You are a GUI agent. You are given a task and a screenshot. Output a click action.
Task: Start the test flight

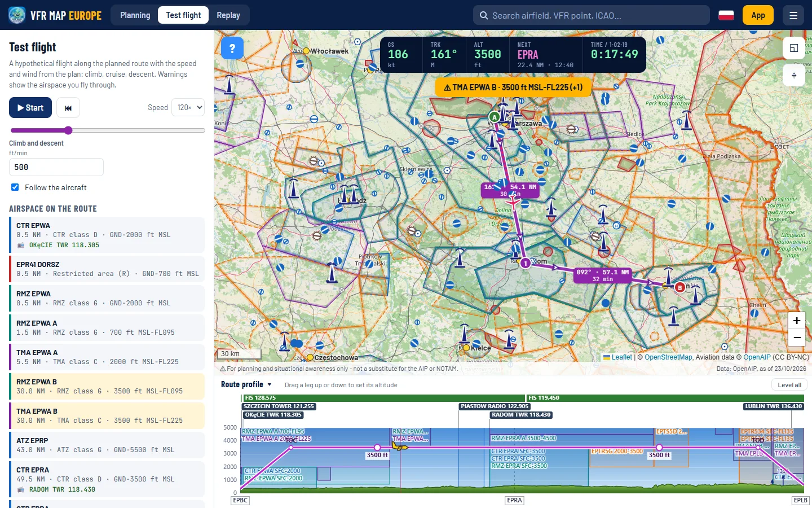click(x=30, y=108)
